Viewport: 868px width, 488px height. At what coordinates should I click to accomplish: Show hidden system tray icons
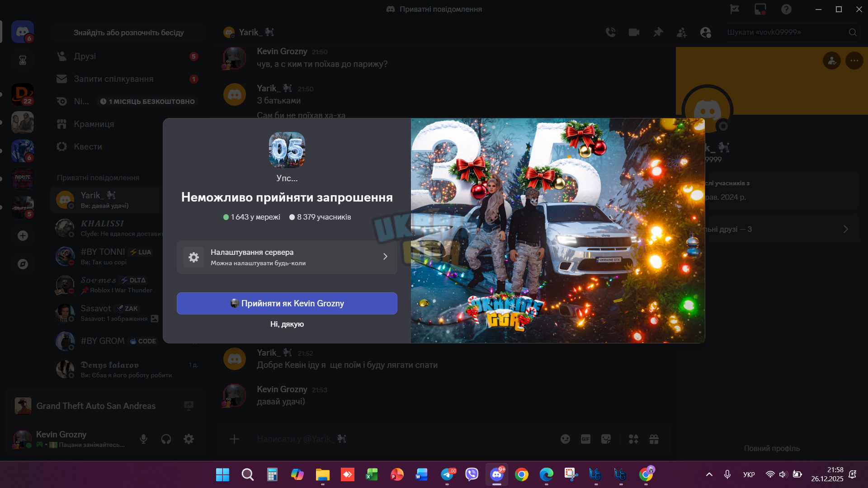point(709,474)
